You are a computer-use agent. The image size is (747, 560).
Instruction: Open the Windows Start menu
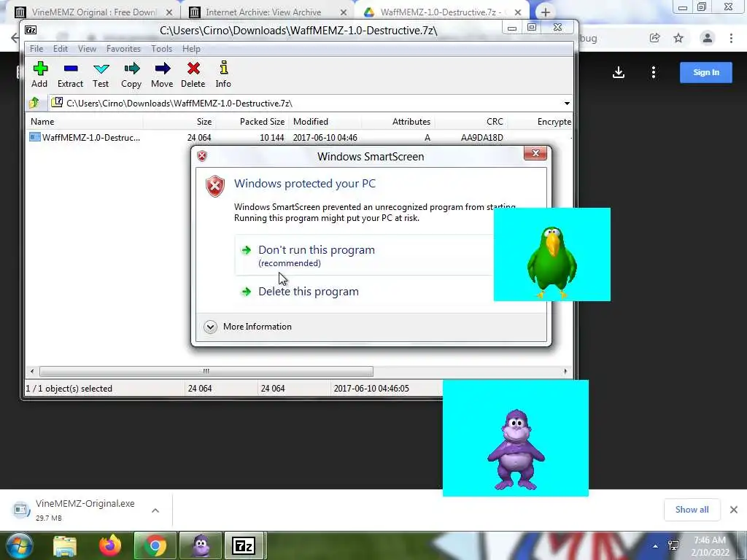20,545
